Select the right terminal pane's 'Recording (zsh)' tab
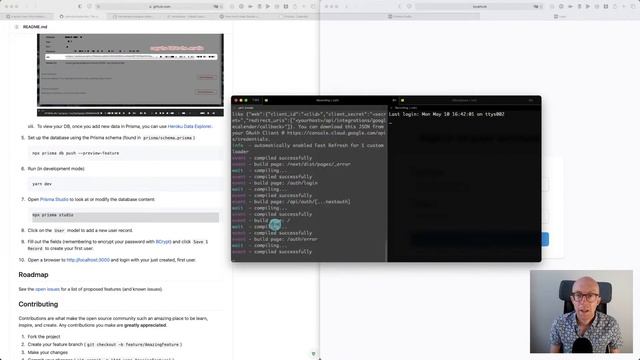This screenshot has width=640, height=360. point(405,108)
